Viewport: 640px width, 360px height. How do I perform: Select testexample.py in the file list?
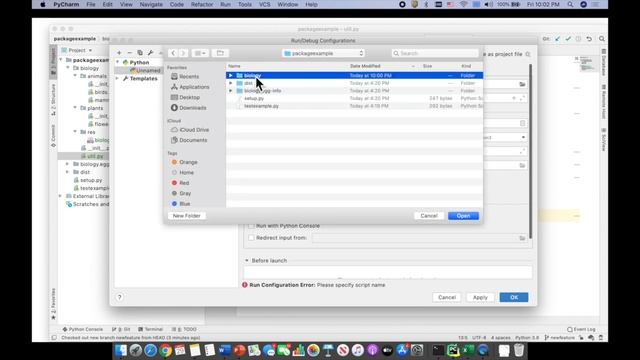[354, 106]
